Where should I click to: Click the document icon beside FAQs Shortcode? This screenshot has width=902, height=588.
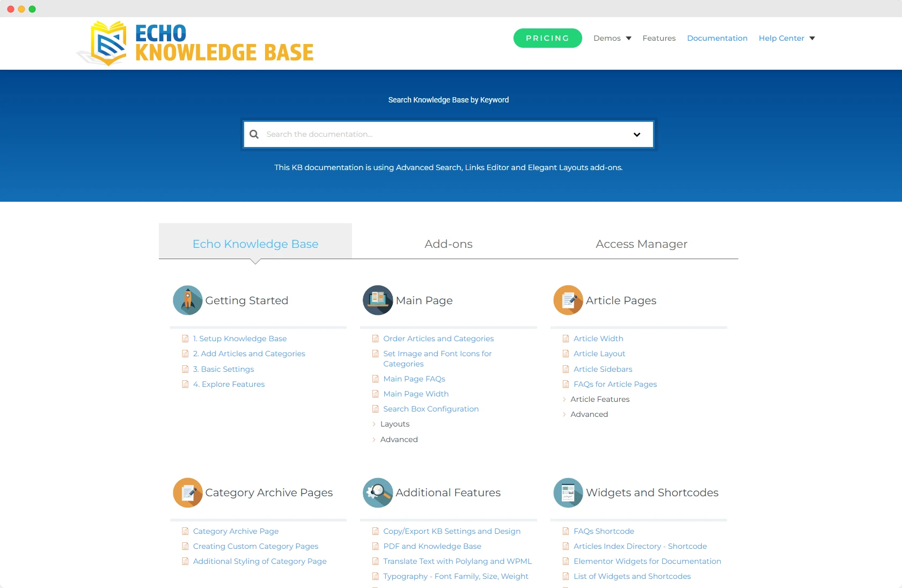click(566, 531)
